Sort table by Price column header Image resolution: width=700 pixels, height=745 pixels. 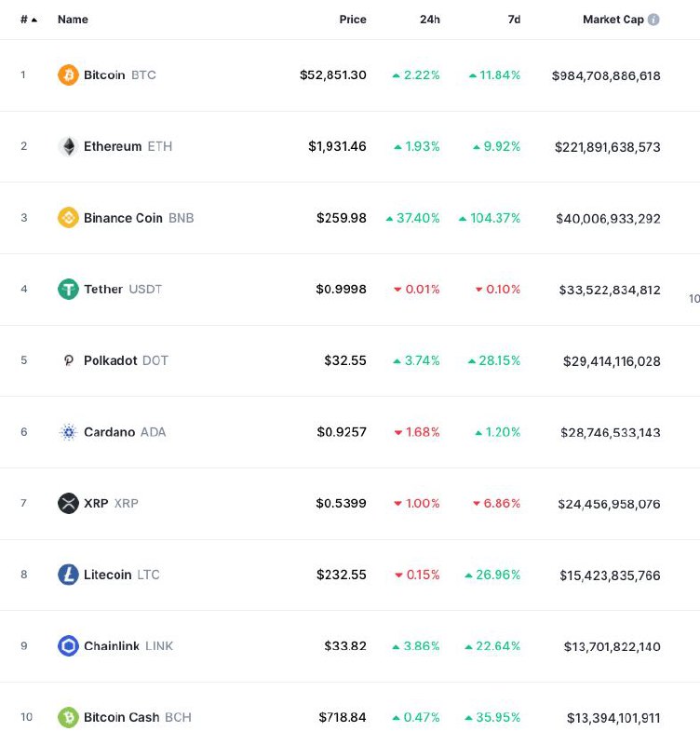353,20
